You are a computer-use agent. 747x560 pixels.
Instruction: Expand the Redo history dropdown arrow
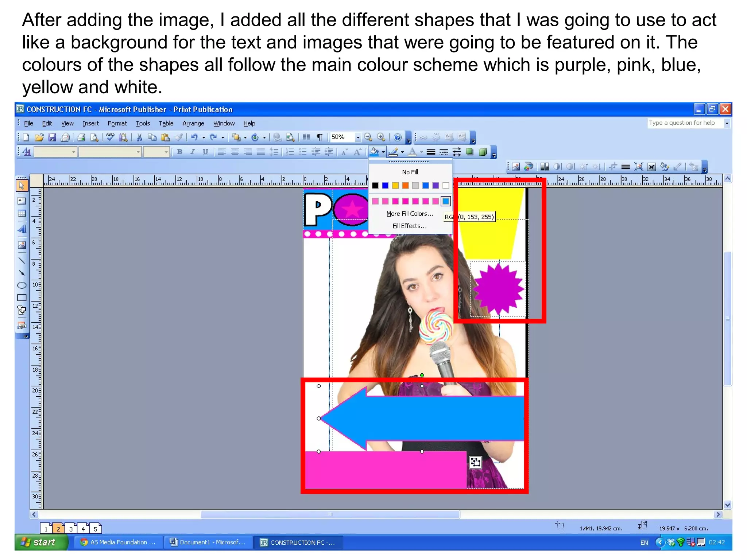click(223, 137)
